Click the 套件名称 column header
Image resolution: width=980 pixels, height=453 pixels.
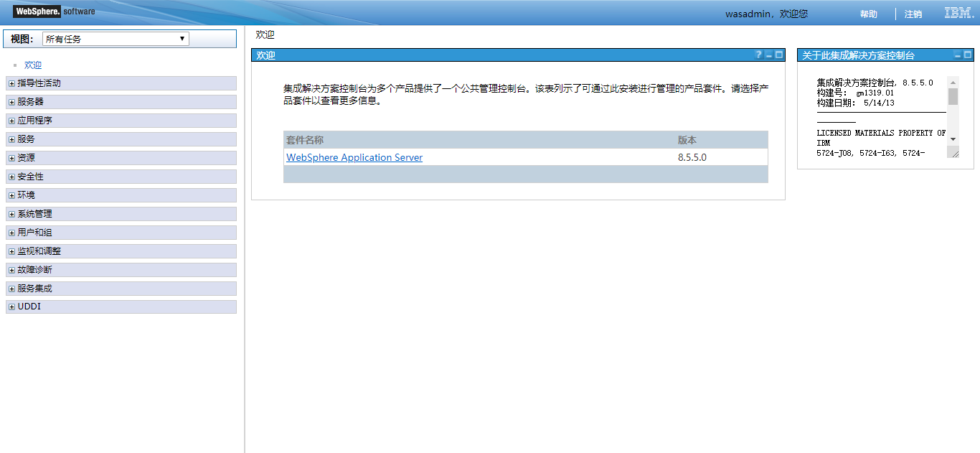pyautogui.click(x=305, y=140)
